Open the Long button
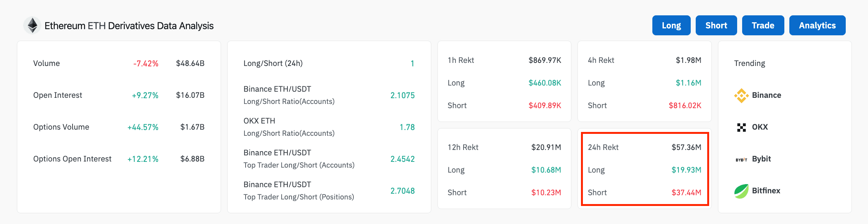 pyautogui.click(x=671, y=25)
